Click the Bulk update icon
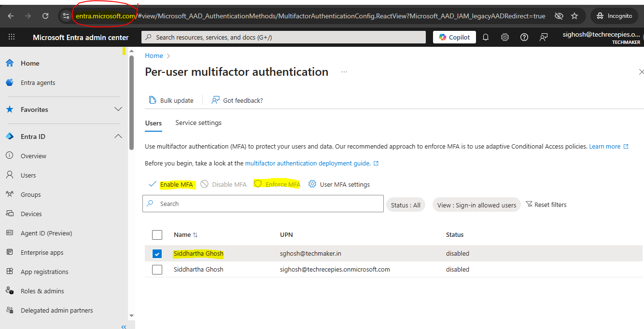Screen dimensions: 644x329 (153, 100)
